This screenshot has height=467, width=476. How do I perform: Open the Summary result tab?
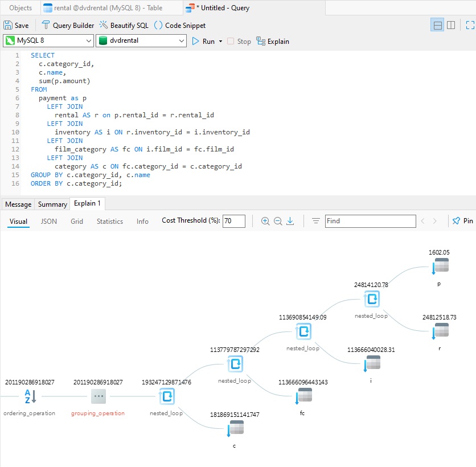coord(52,204)
